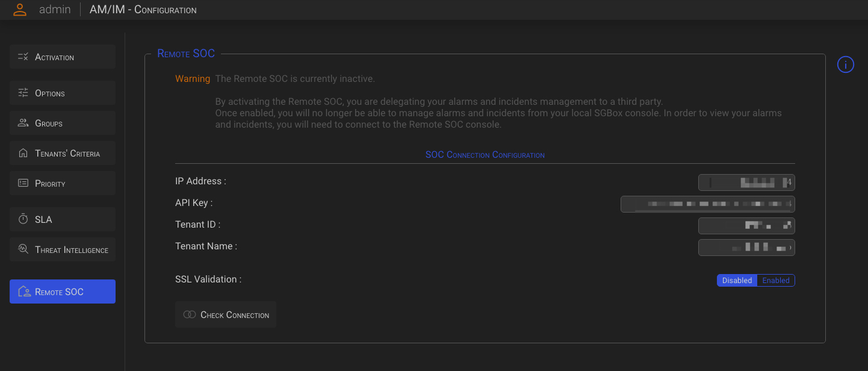Open the info icon at top right
This screenshot has height=371, width=868.
pos(845,64)
